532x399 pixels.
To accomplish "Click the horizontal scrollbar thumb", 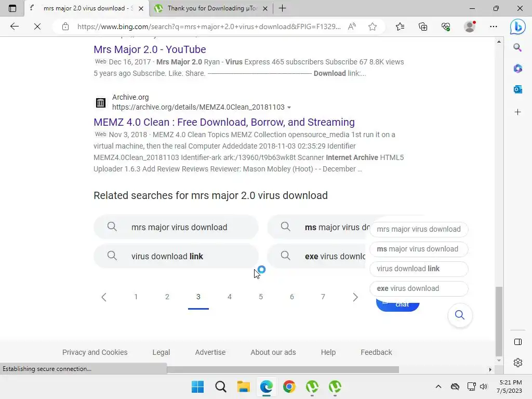I will (283, 369).
